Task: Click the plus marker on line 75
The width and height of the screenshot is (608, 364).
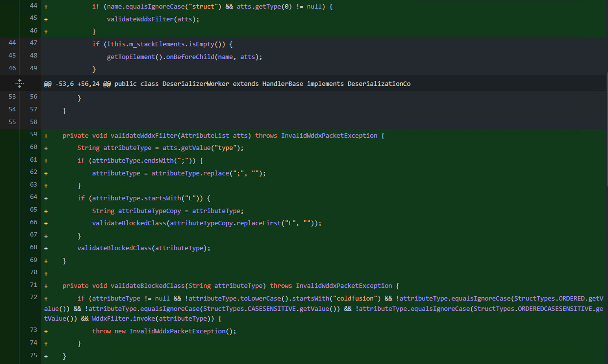Action: (46, 356)
